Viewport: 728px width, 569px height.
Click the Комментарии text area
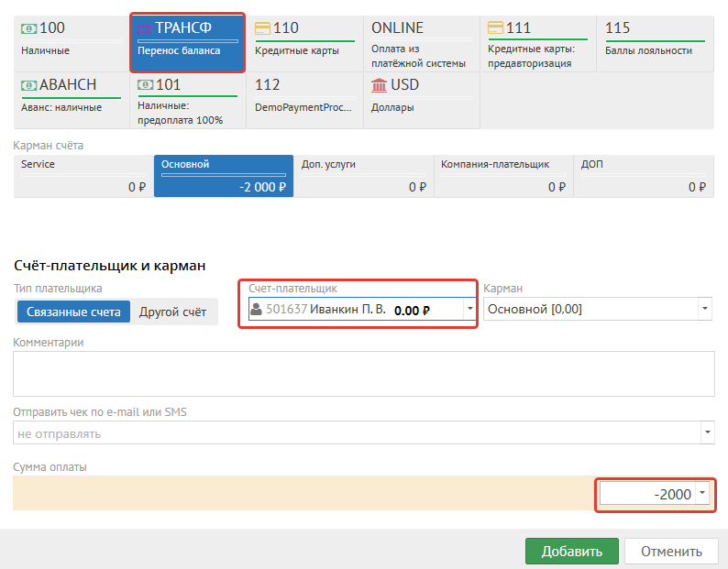(363, 374)
